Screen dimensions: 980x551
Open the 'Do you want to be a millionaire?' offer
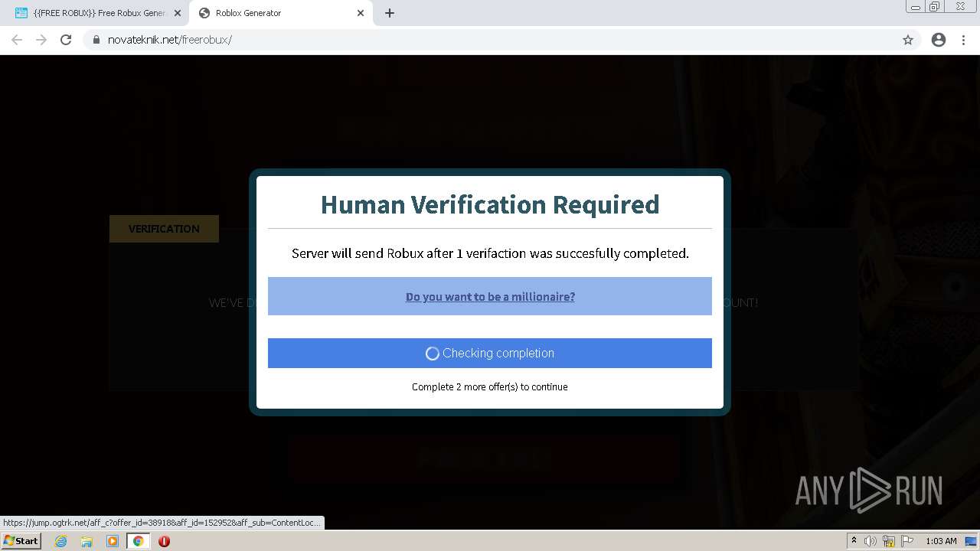tap(490, 296)
